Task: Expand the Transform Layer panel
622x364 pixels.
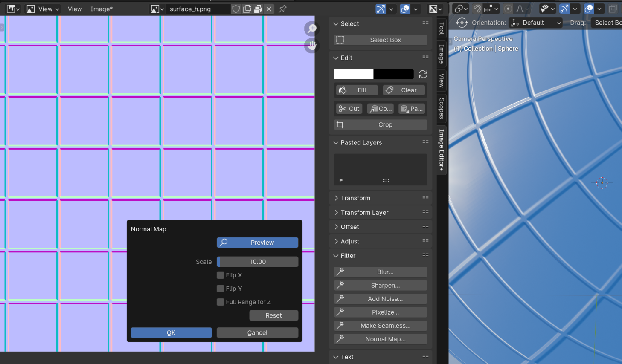Action: tap(364, 213)
